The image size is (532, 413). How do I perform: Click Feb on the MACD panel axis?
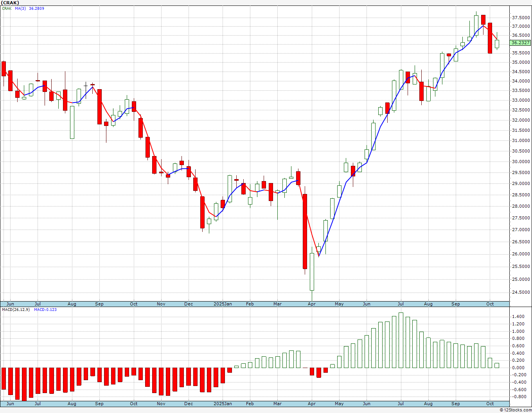250,404
